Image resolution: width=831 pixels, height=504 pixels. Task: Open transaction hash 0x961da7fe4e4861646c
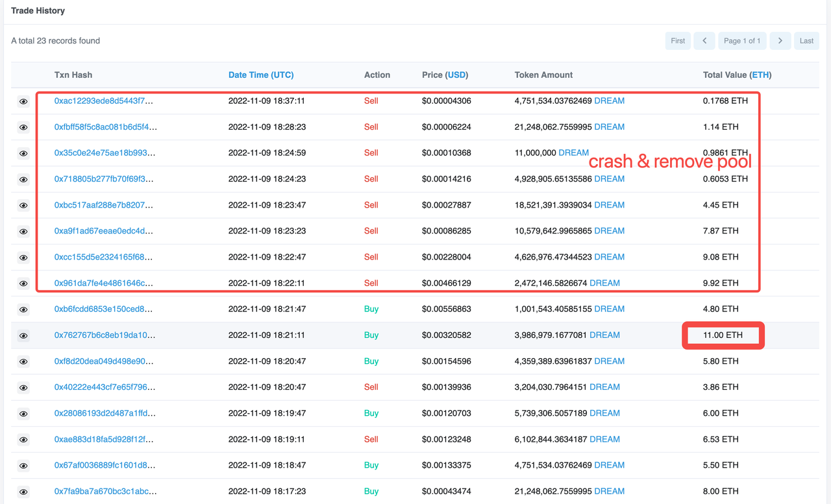point(104,283)
